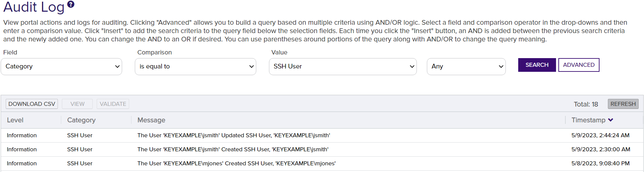Expand the 'Any' dropdown

tap(466, 66)
